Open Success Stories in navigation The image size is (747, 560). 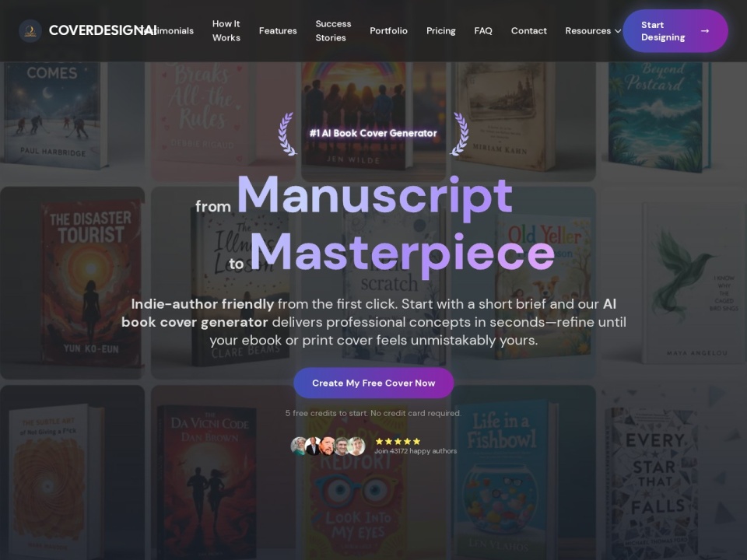(333, 30)
